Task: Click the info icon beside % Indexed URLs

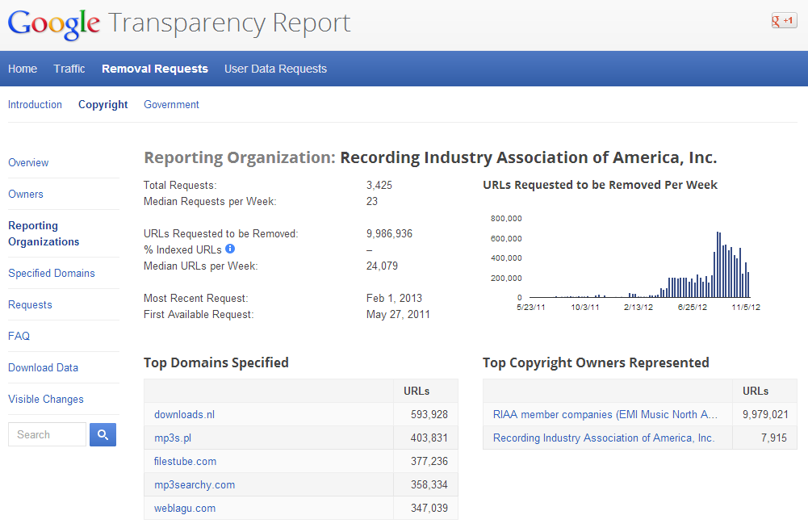Action: pos(230,249)
